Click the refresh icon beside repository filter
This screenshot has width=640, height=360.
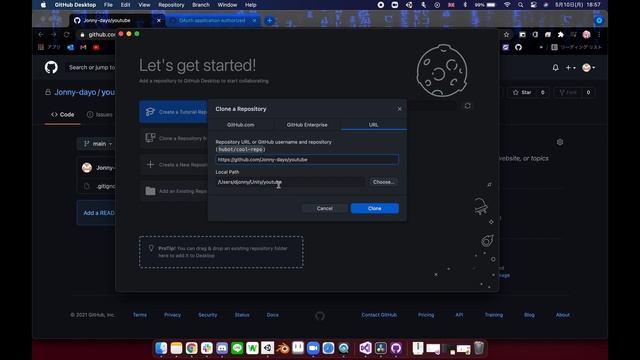pyautogui.click(x=467, y=106)
